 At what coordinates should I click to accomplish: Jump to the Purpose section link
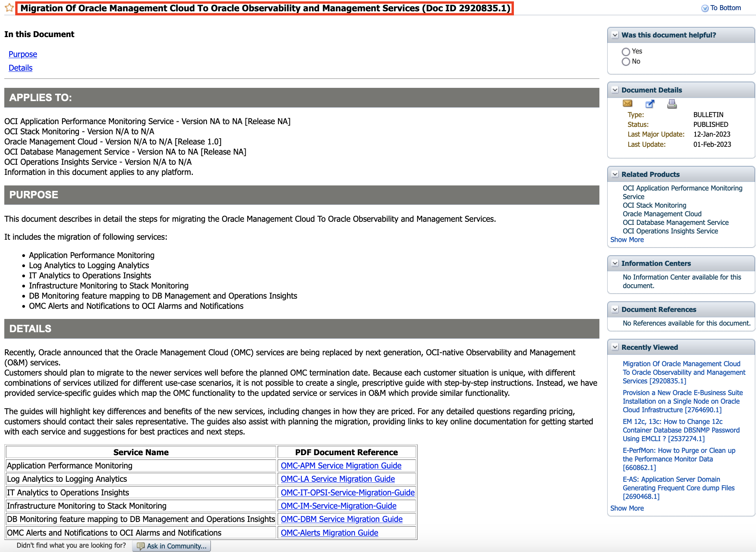pos(23,54)
